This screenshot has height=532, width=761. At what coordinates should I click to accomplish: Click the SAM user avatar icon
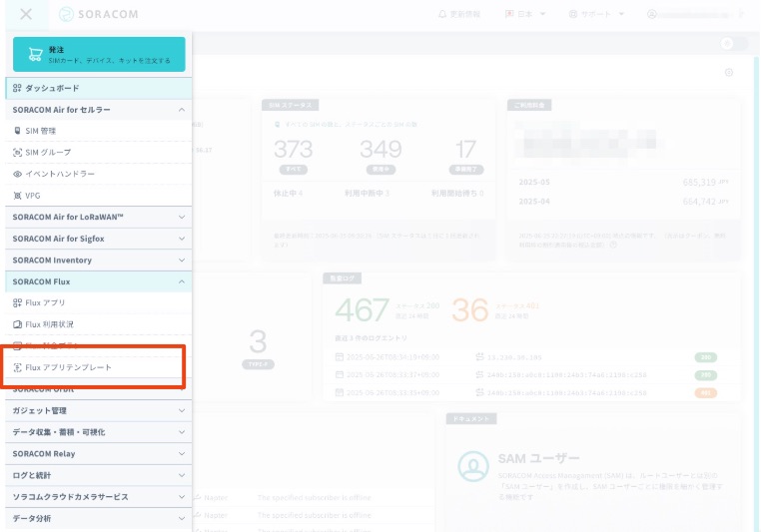[x=473, y=466]
